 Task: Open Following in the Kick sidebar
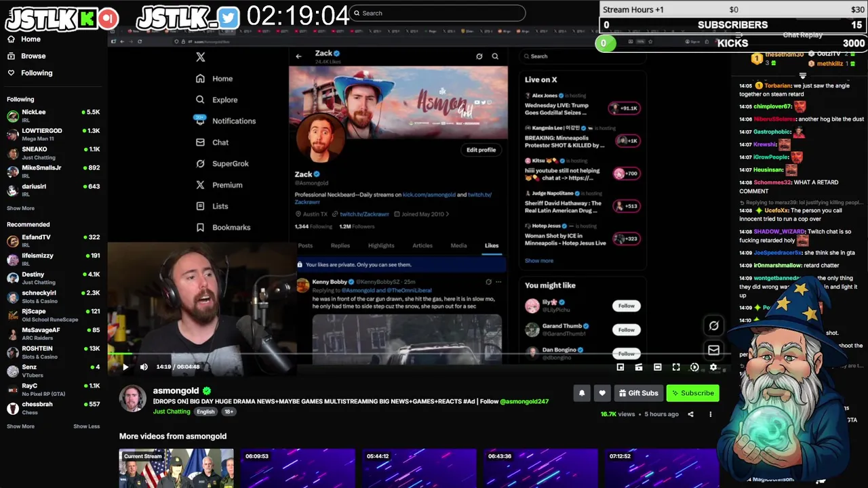30,73
